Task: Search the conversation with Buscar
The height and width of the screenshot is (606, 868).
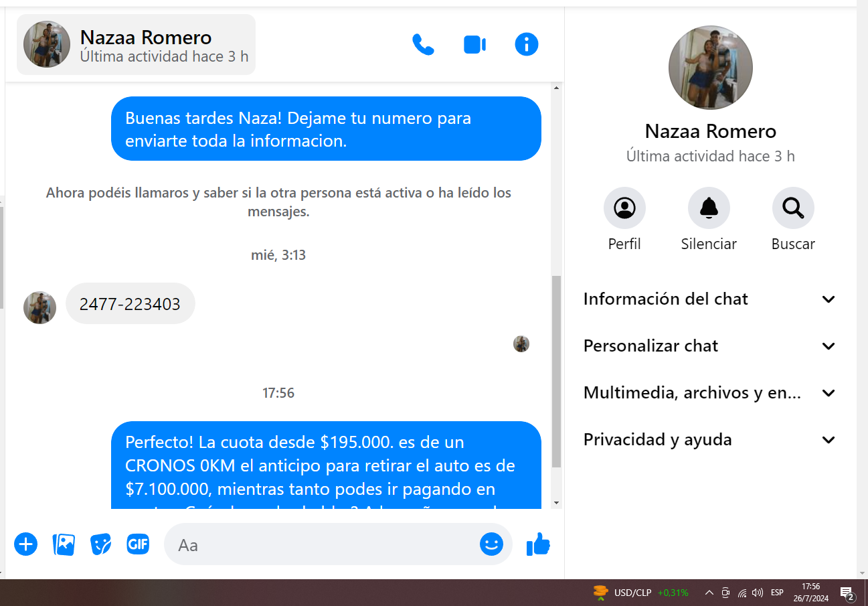Action: (793, 208)
